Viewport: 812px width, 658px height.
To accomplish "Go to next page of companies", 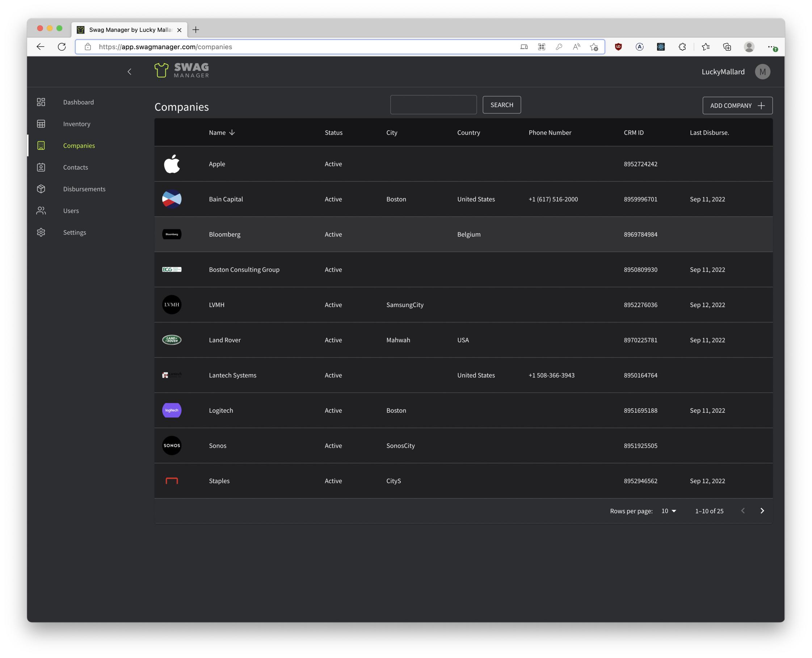I will pos(762,510).
